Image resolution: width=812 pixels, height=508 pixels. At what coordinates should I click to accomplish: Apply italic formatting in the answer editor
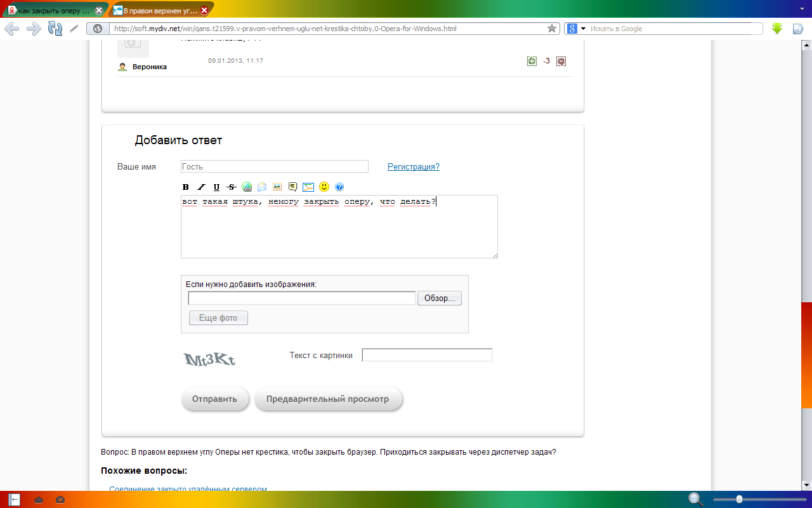click(201, 187)
